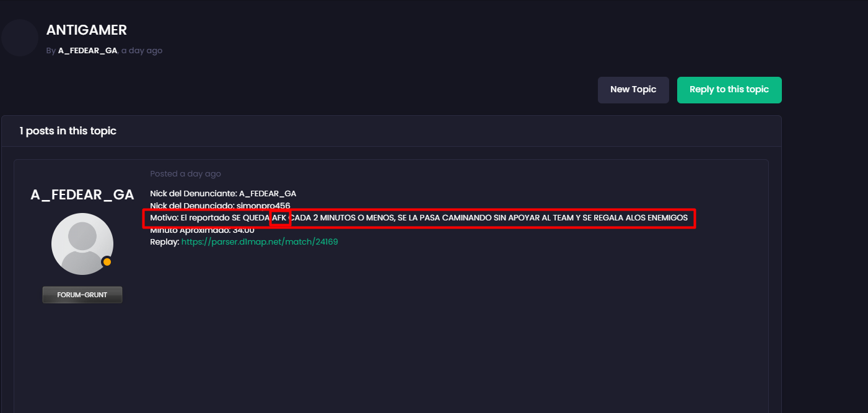Open the FORUM-GRUNT rank badge
868x413 pixels.
coord(82,295)
